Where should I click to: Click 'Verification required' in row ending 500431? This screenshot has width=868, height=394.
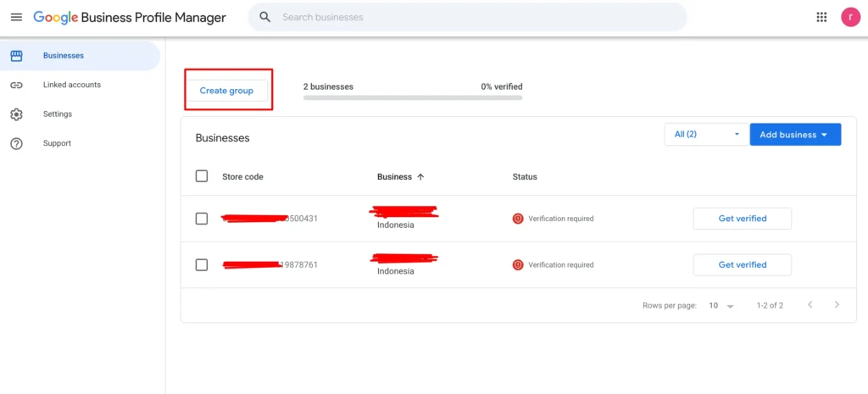click(x=561, y=219)
